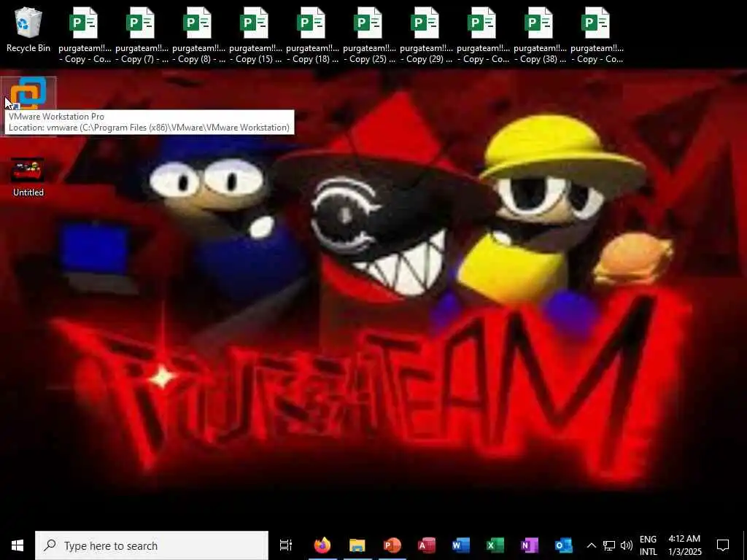Image resolution: width=747 pixels, height=560 pixels.
Task: Launch Excel from the taskbar
Action: pos(495,545)
